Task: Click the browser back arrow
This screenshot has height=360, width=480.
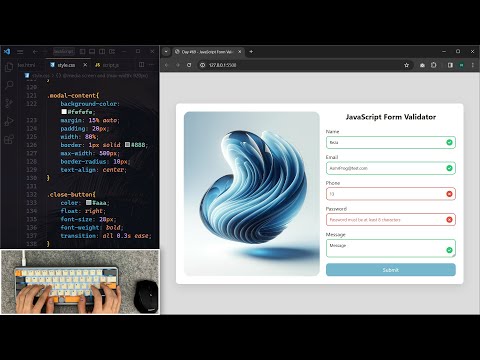Action: 167,65
